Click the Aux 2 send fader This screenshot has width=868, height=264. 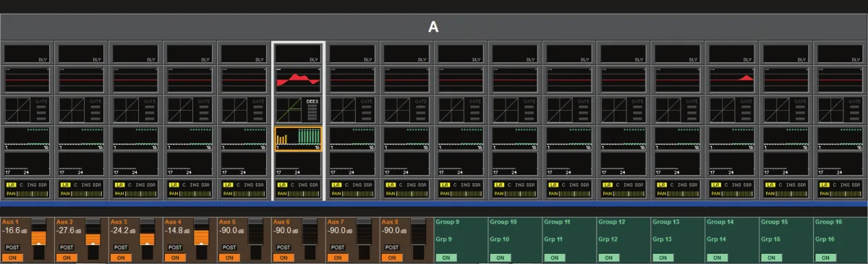pos(93,239)
